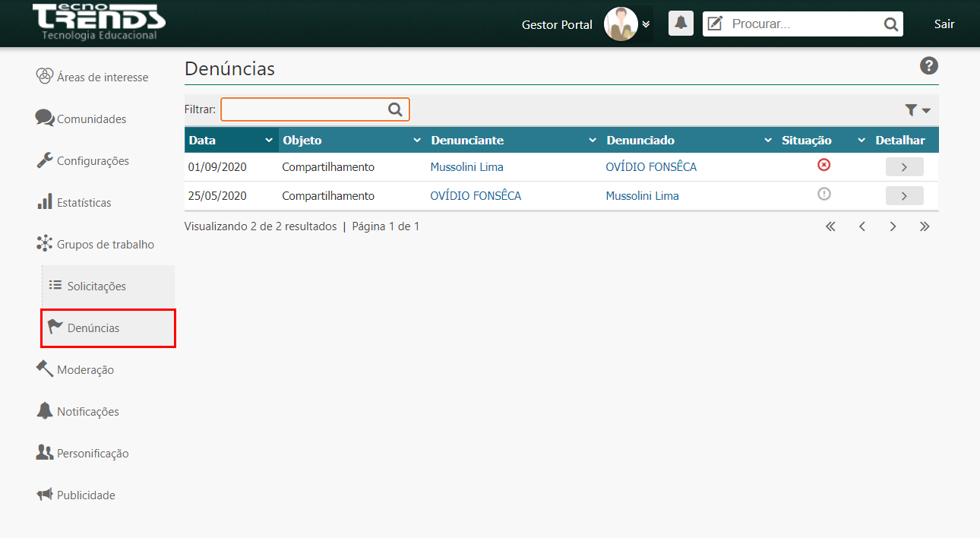Click the Sair logout link

[x=944, y=24]
